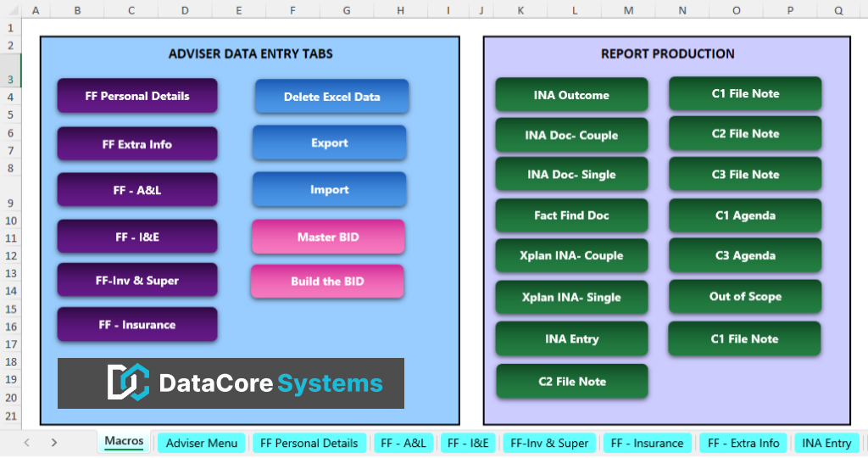Click the previous sheet navigation arrow
The width and height of the screenshot is (868, 458).
[x=26, y=443]
